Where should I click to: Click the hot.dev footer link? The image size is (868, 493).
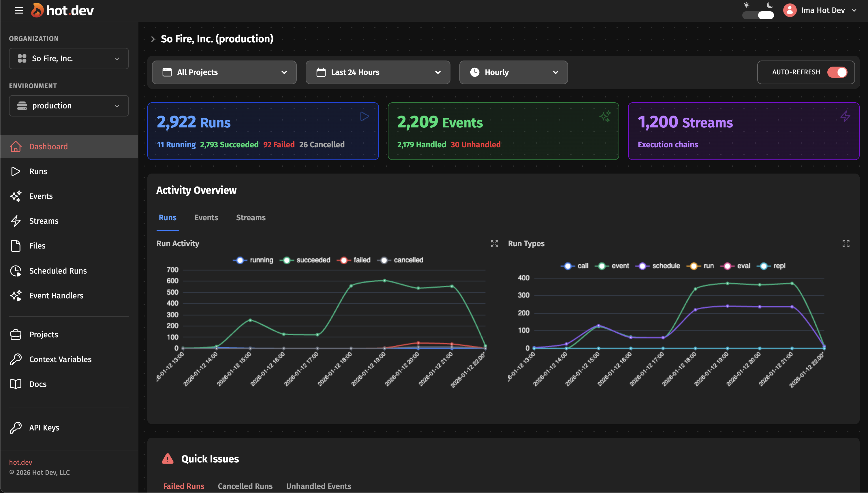pos(21,462)
